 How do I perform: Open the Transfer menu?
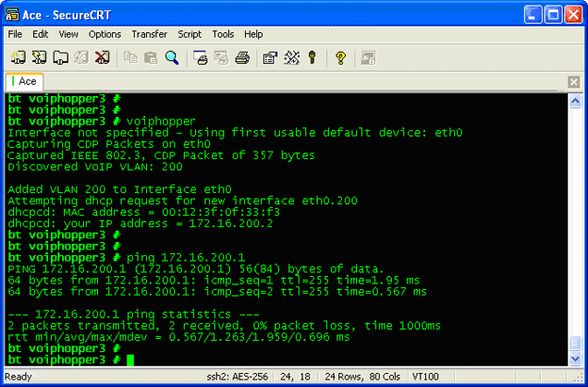point(149,34)
